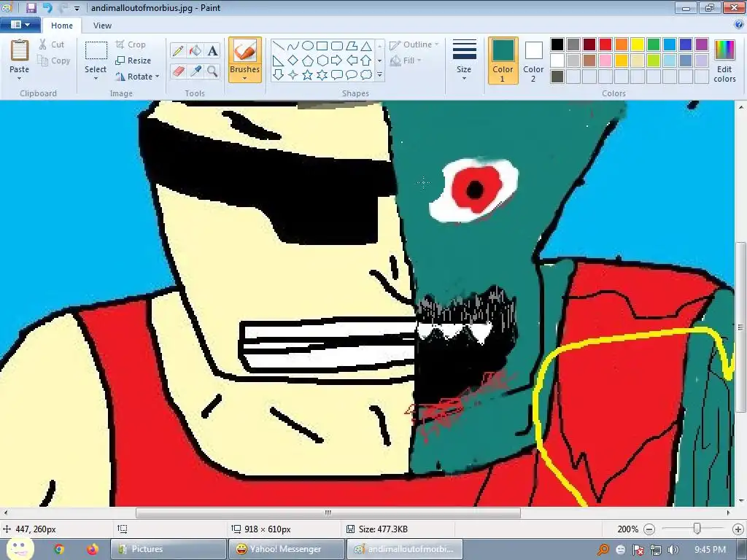Click the 9:45 PM clock

pyautogui.click(x=710, y=550)
